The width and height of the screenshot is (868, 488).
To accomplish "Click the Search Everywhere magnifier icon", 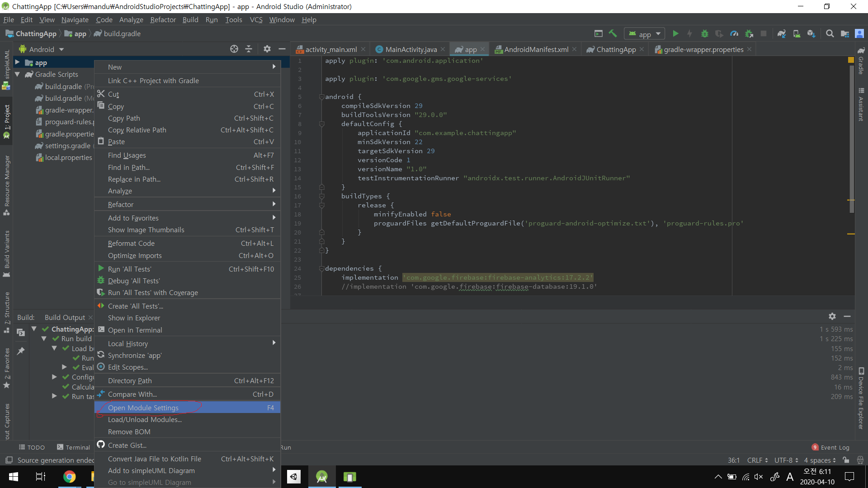I will point(830,33).
